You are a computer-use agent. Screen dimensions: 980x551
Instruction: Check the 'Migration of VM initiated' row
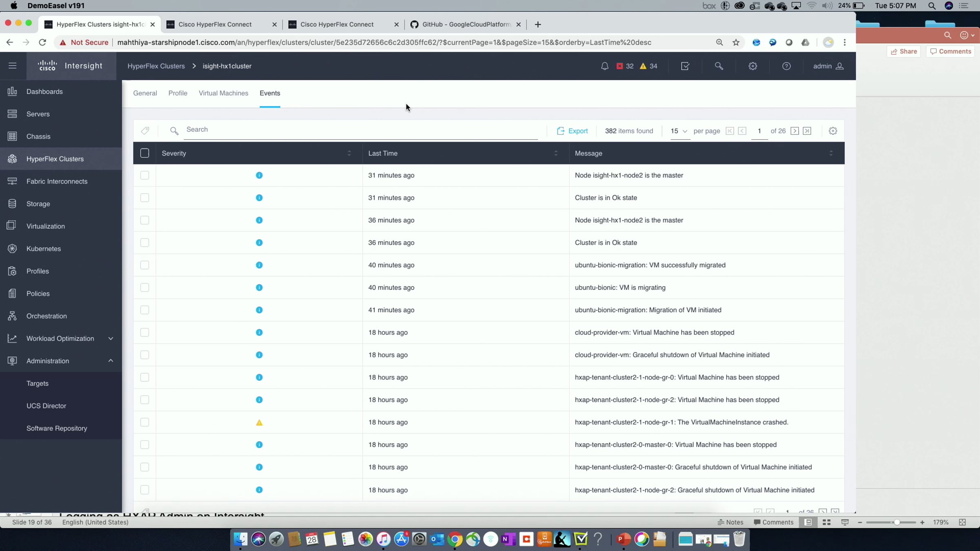point(145,310)
